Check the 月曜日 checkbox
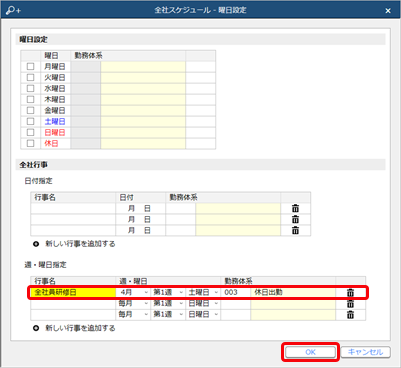The width and height of the screenshot is (401, 368). point(30,67)
